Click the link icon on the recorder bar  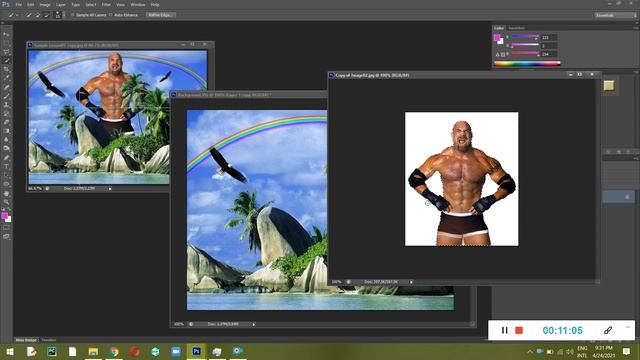[x=608, y=330]
